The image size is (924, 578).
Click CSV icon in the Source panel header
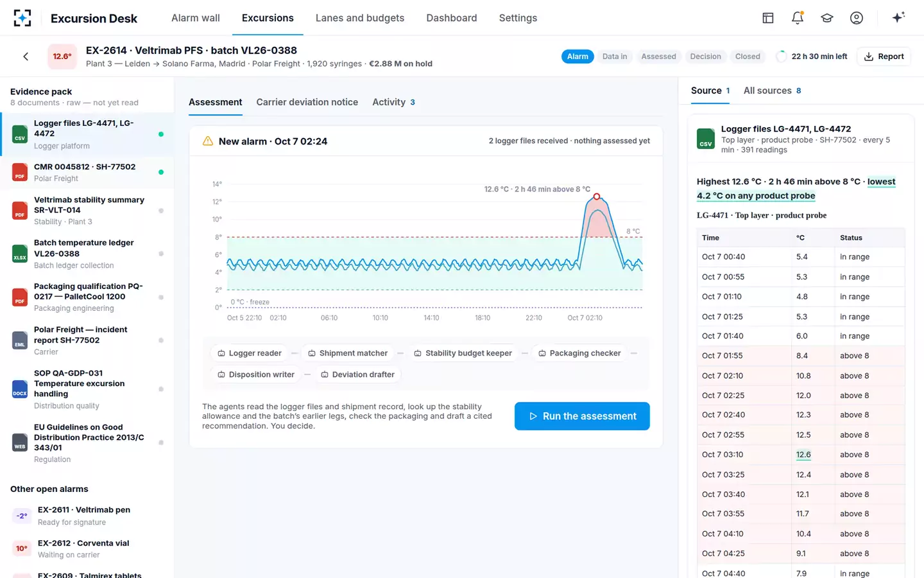(706, 139)
